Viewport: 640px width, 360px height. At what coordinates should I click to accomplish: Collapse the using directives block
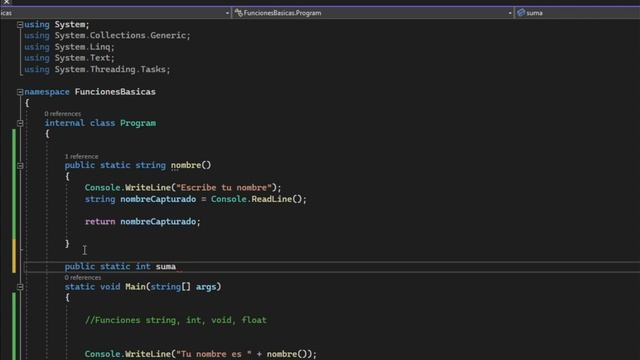click(x=20, y=25)
